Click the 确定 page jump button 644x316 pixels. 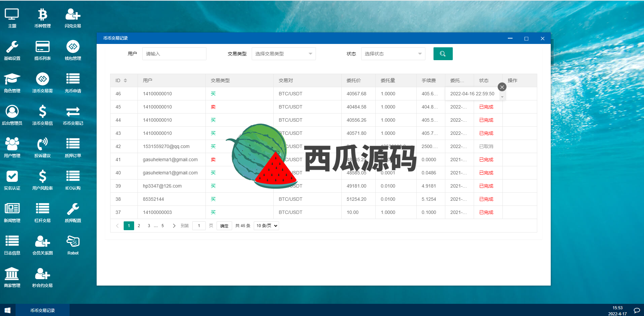tap(224, 226)
